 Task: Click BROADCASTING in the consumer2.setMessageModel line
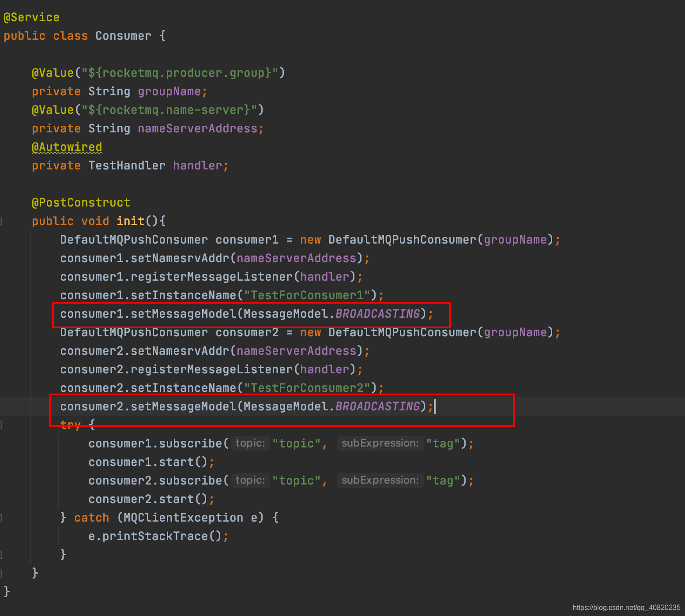[x=377, y=407]
